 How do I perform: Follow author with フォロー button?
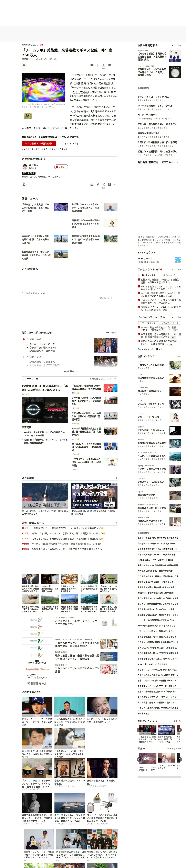(x=61, y=167)
